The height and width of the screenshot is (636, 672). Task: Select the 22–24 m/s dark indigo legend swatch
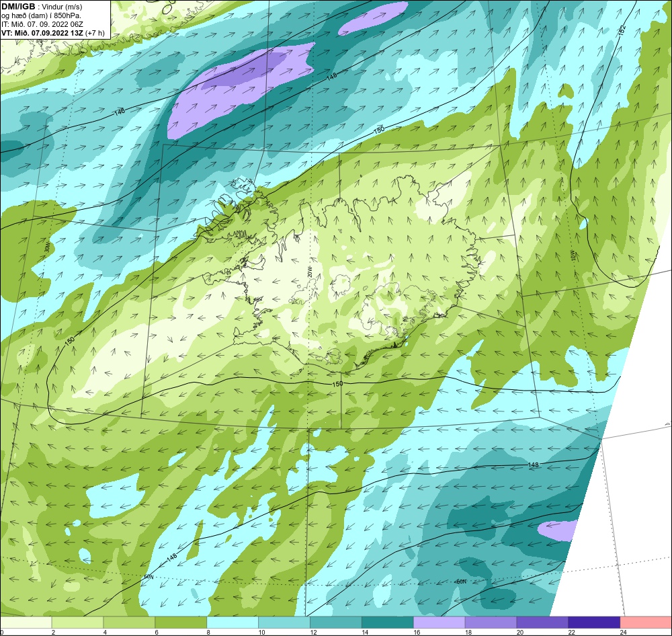(x=594, y=623)
